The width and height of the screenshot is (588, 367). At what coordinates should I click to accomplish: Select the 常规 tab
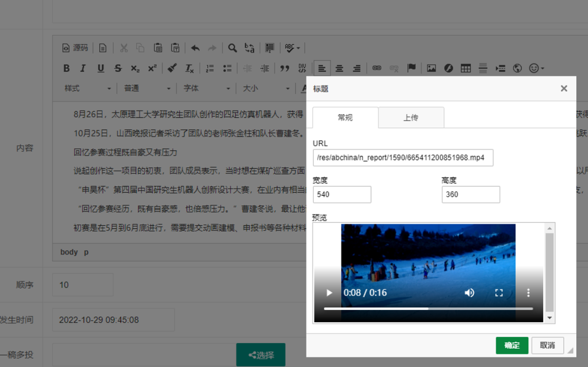click(x=345, y=118)
